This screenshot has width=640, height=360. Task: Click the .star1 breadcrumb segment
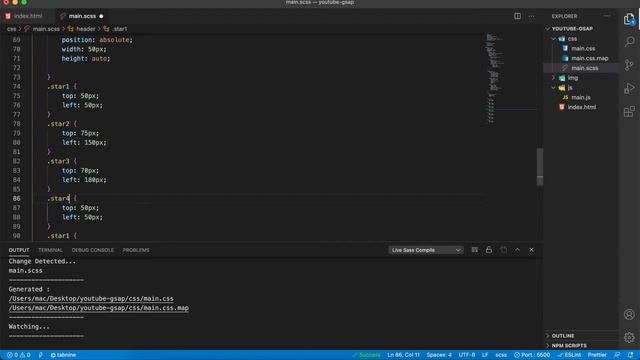(120, 29)
